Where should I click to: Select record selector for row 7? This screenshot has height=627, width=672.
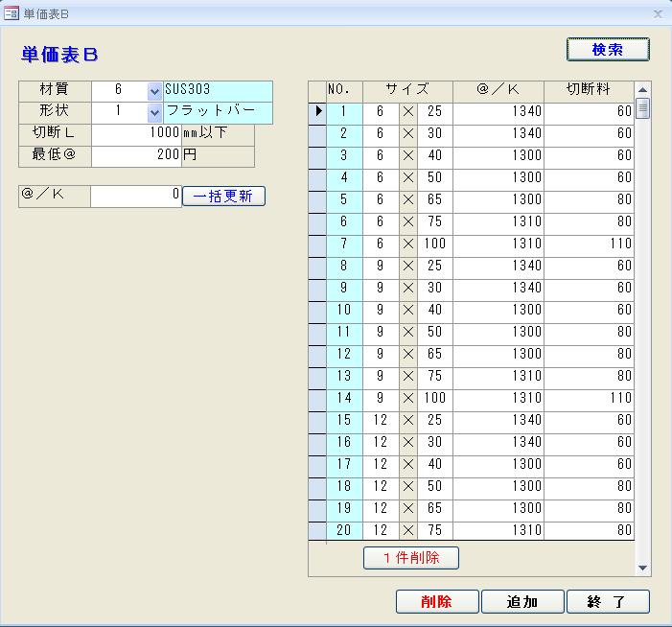[317, 244]
